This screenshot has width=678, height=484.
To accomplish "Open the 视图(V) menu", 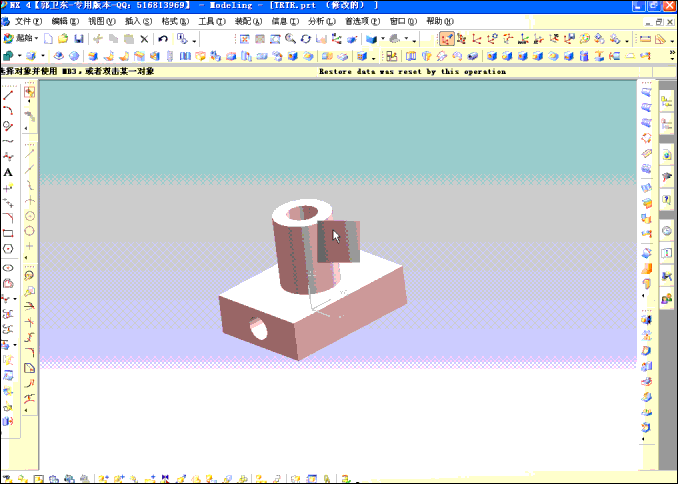I will tap(102, 21).
